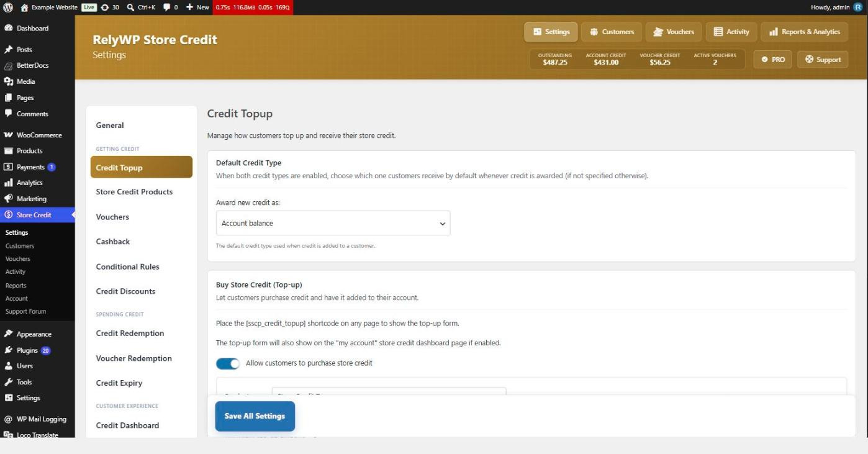
Task: Open the Activity submenu link in sidebar
Action: pyautogui.click(x=16, y=272)
